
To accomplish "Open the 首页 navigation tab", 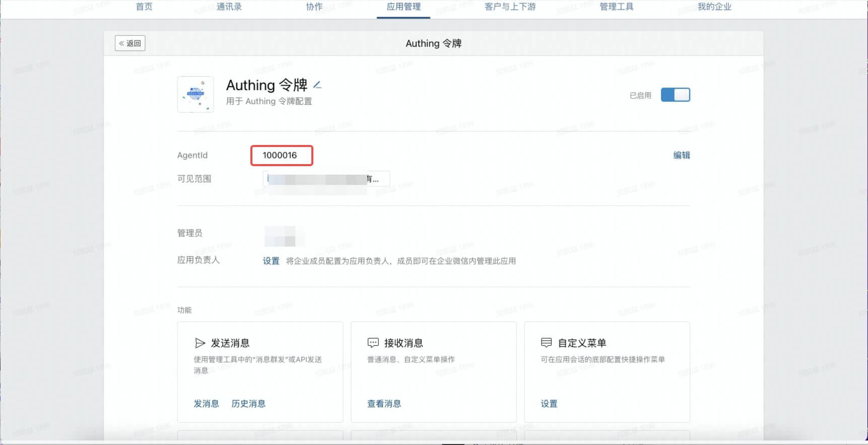I will click(144, 7).
